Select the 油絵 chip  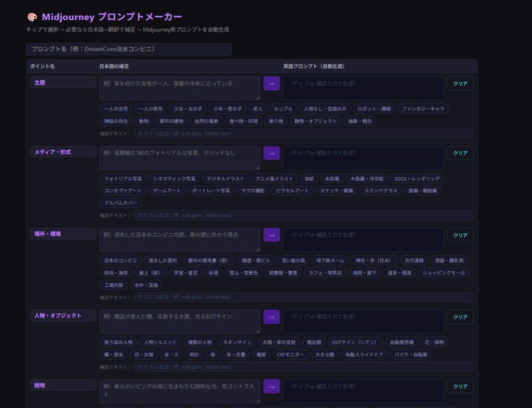click(x=309, y=179)
